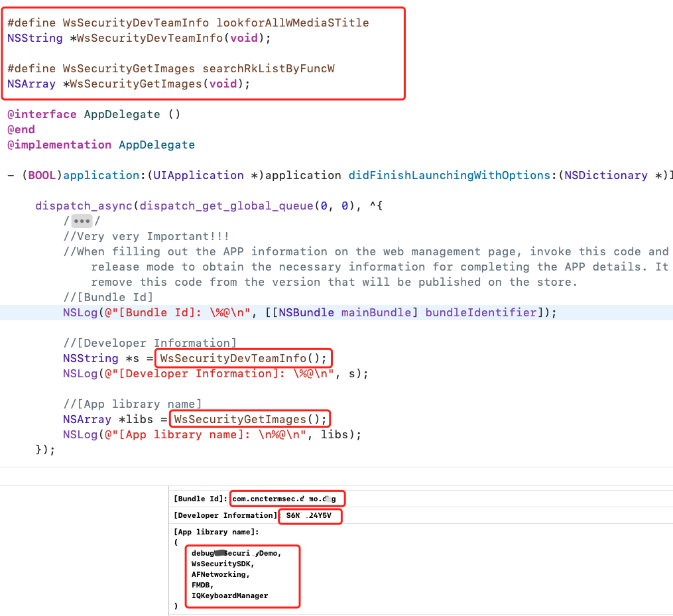Viewport: 673px width, 616px height.
Task: Select the boxed WsSecurityGetImages() call
Action: (249, 418)
